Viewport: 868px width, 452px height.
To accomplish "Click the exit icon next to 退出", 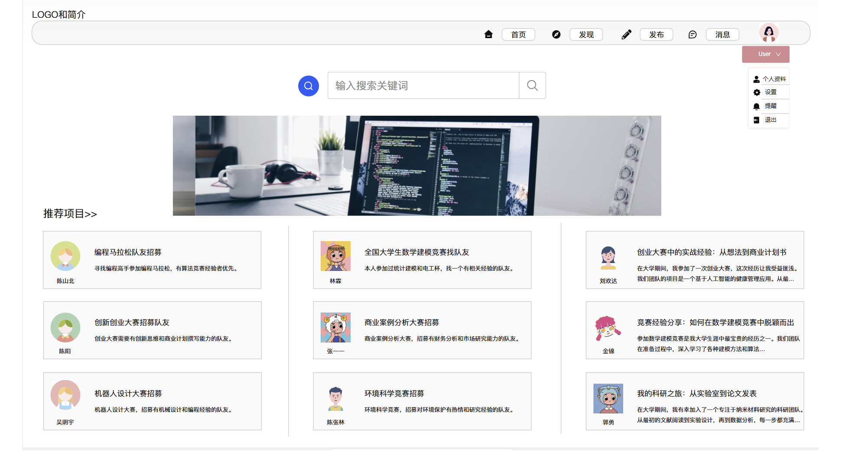I will point(757,120).
